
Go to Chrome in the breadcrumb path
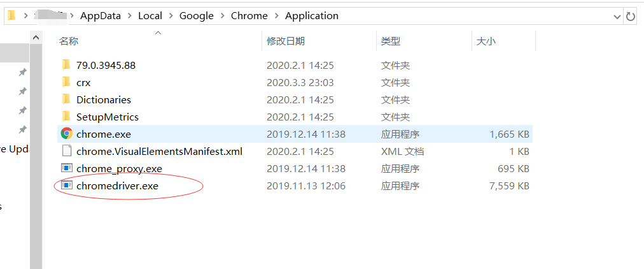[249, 16]
